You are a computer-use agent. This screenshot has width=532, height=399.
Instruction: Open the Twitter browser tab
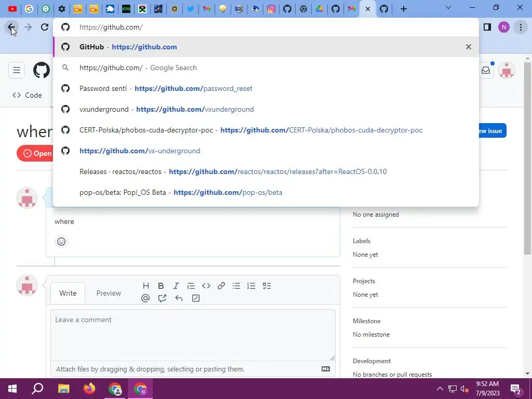coord(191,9)
